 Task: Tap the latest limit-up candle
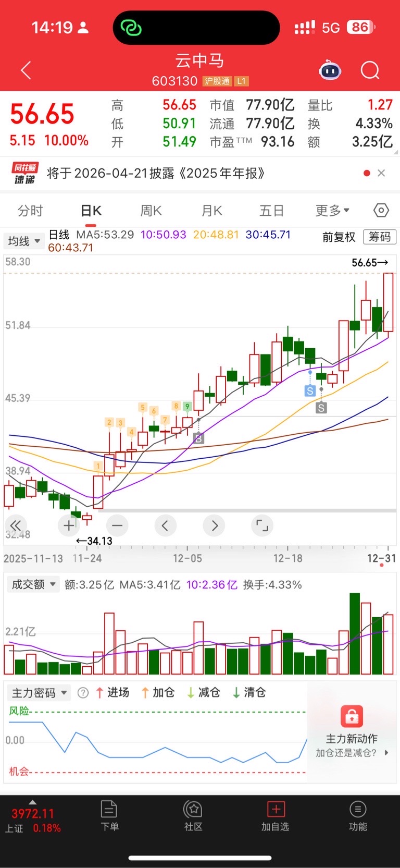[388, 302]
